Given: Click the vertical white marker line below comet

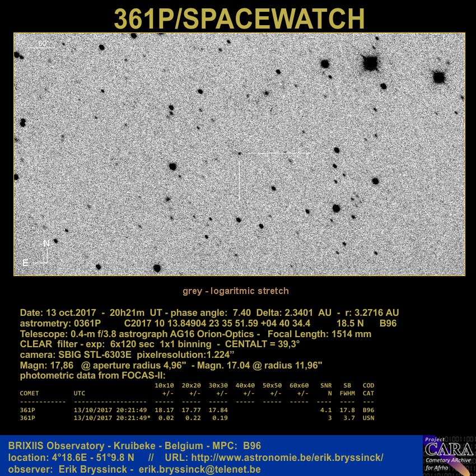Looking at the screenshot, I should 240,180.
